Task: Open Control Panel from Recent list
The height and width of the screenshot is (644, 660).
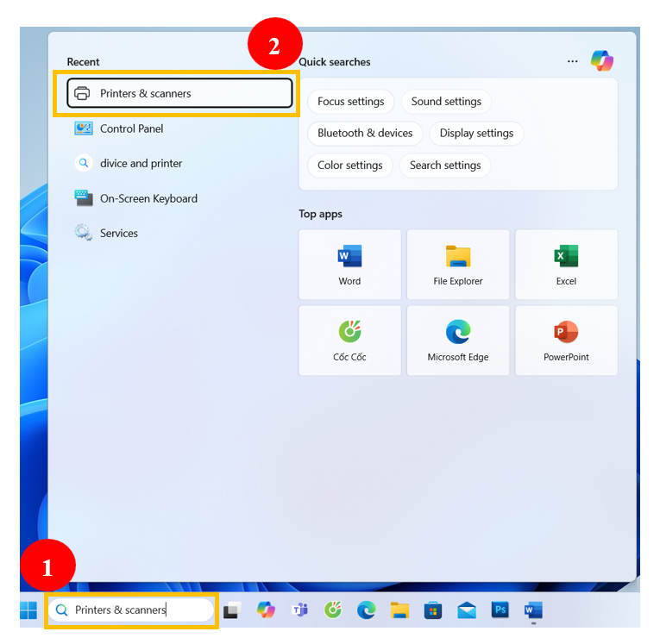Action: click(131, 128)
